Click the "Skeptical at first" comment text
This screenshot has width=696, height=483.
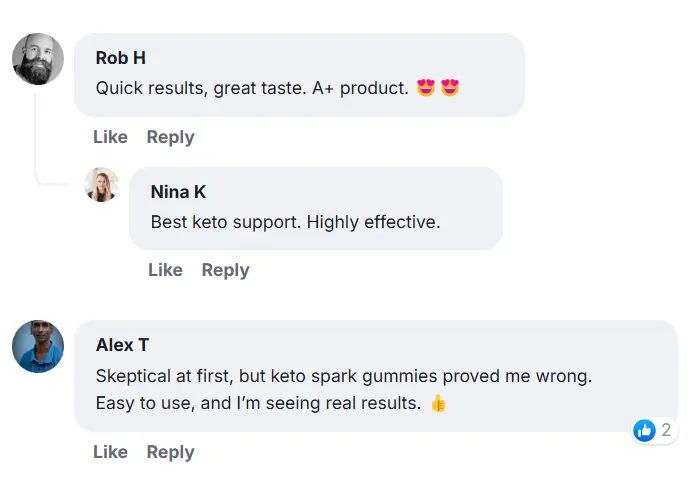tap(344, 377)
